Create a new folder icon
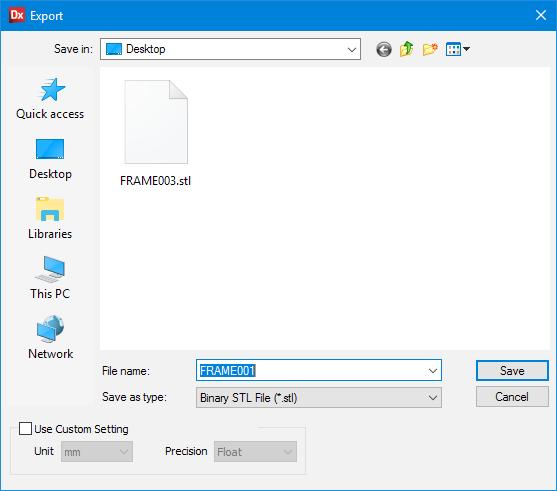557x491 pixels. [430, 49]
